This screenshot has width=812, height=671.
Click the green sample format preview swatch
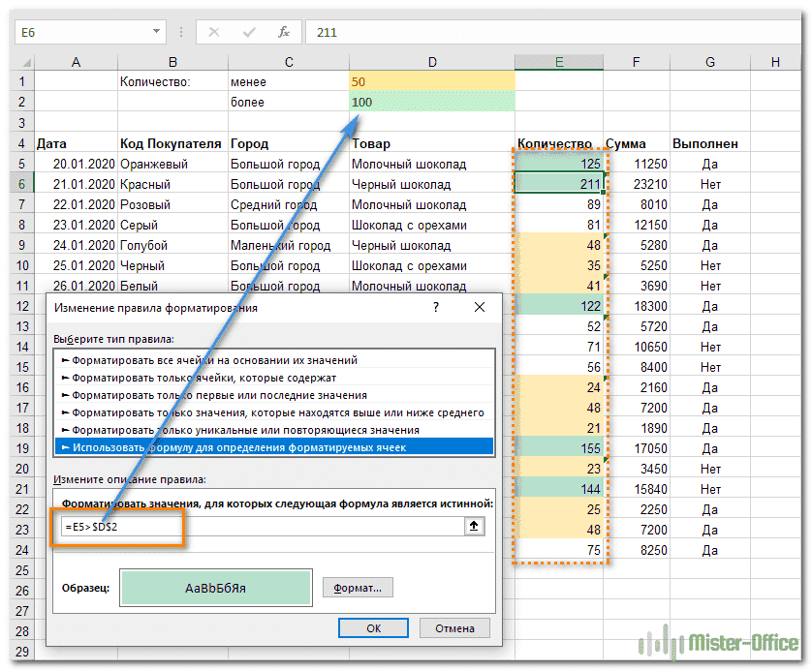[x=215, y=587]
